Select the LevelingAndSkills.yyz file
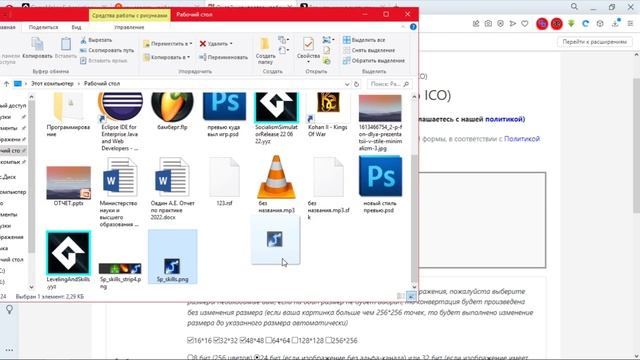The height and width of the screenshot is (360, 640). pyautogui.click(x=68, y=260)
